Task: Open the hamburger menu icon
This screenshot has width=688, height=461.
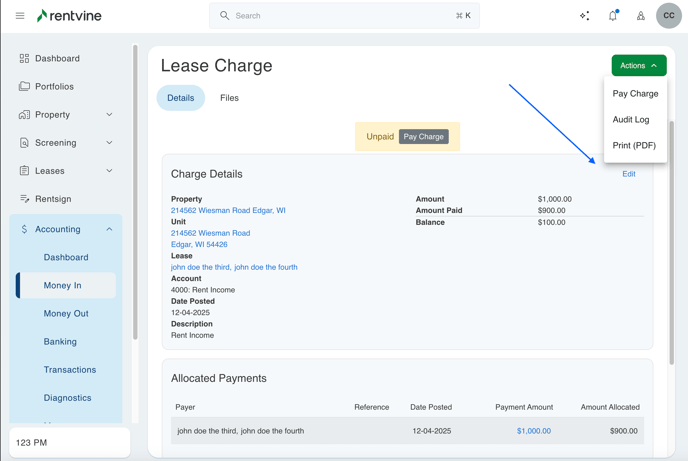Action: click(x=20, y=16)
